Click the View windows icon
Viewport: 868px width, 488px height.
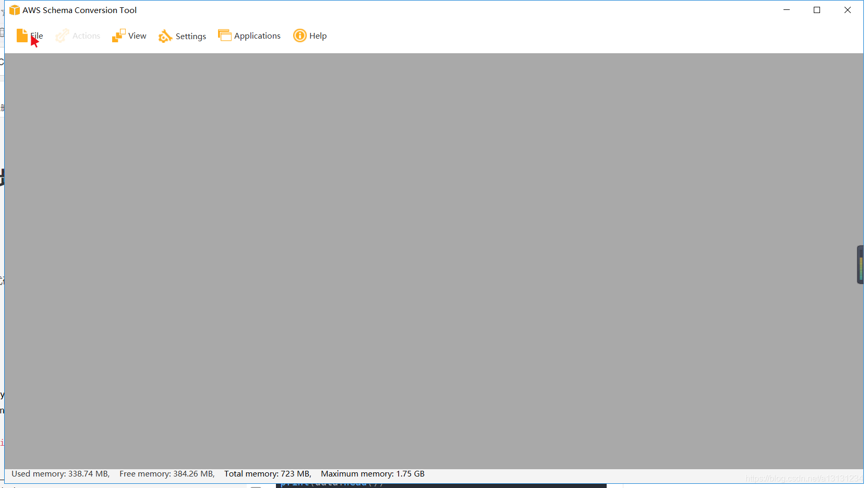click(118, 35)
